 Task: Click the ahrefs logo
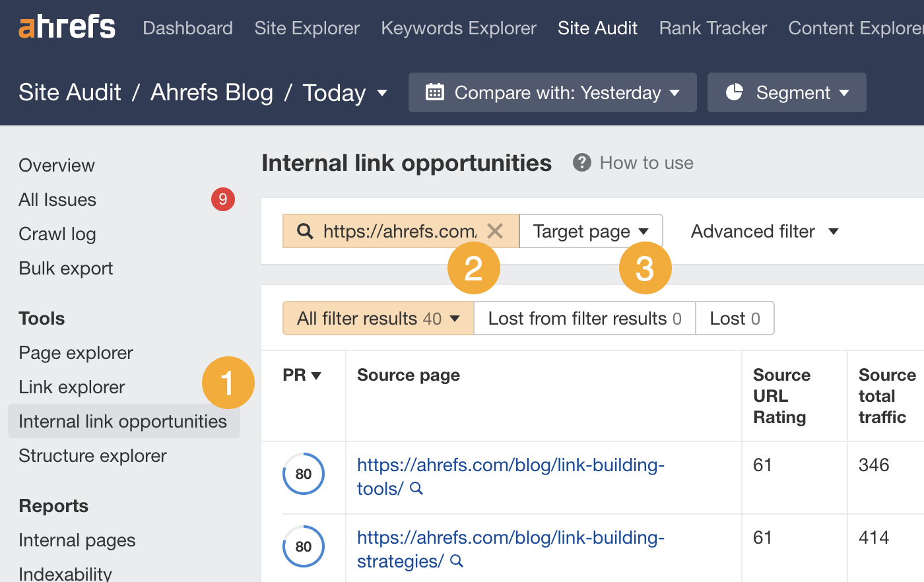tap(66, 26)
